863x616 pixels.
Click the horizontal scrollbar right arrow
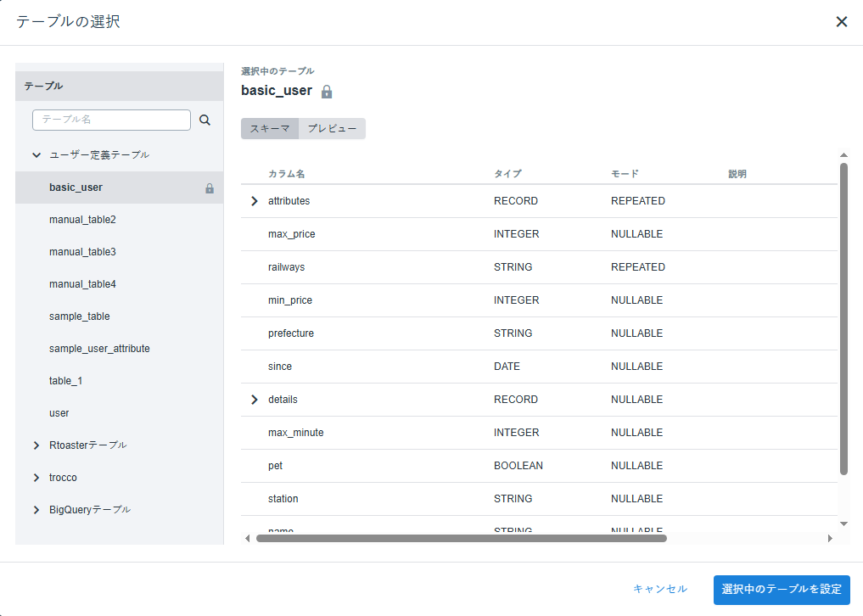pyautogui.click(x=830, y=539)
